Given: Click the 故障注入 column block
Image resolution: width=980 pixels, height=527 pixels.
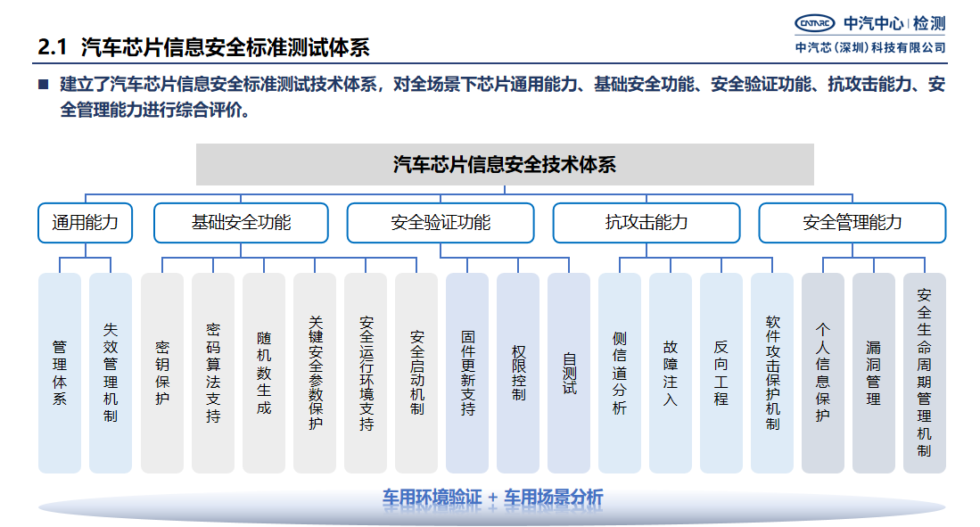Looking at the screenshot, I should (671, 373).
